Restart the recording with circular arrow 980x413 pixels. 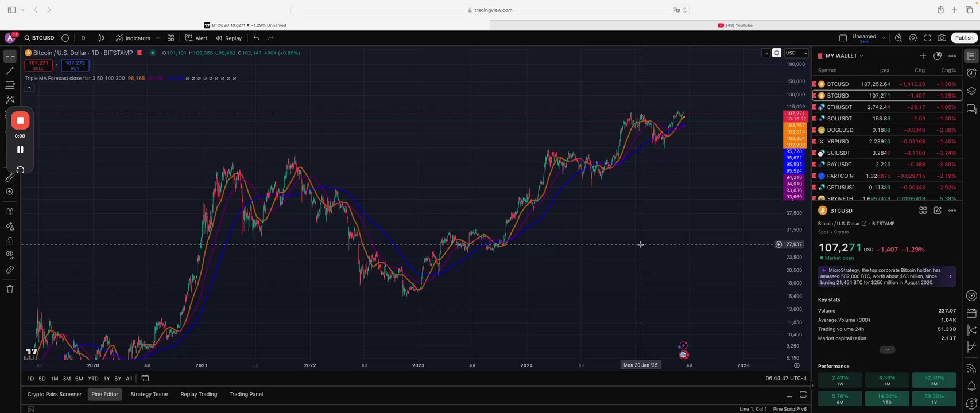[20, 169]
